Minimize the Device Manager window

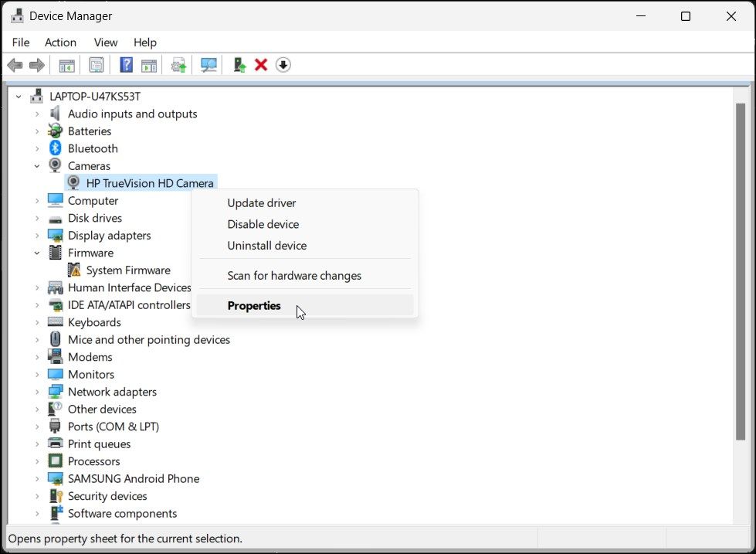[641, 16]
